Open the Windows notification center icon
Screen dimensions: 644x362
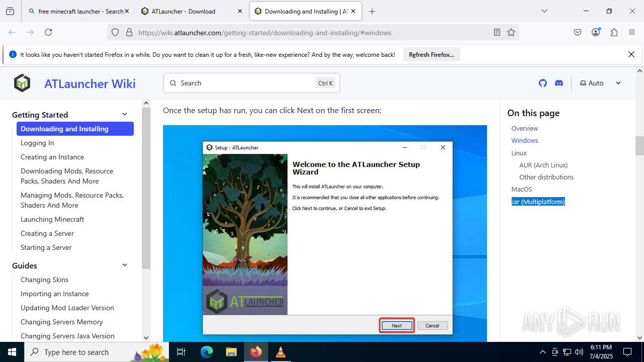coord(627,352)
